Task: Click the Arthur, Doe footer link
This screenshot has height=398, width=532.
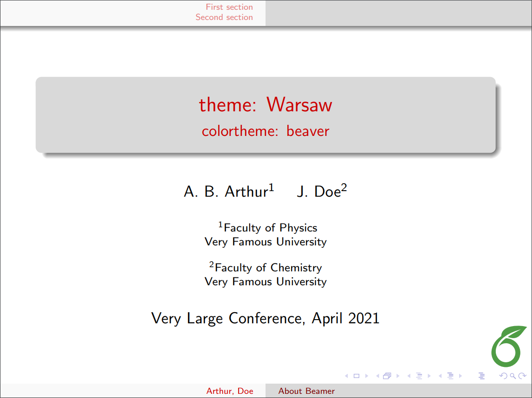Action: point(230,391)
